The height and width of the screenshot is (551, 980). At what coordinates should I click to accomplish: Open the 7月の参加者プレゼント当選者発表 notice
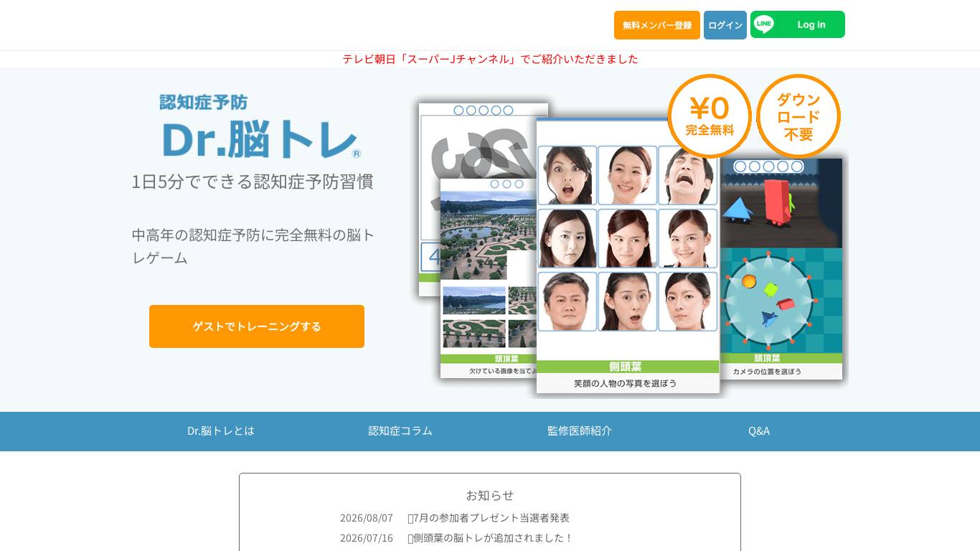(x=489, y=518)
